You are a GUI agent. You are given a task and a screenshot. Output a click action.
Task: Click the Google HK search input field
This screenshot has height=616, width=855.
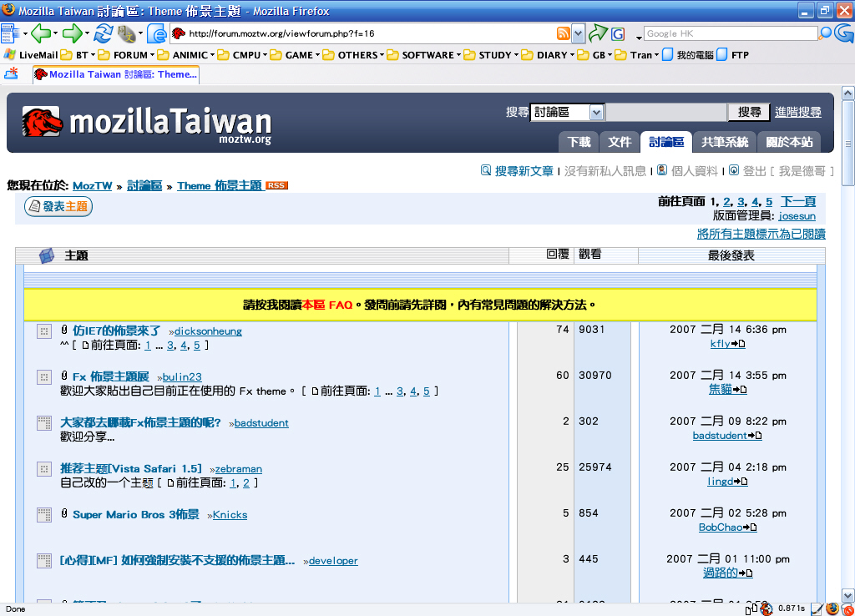(x=730, y=33)
